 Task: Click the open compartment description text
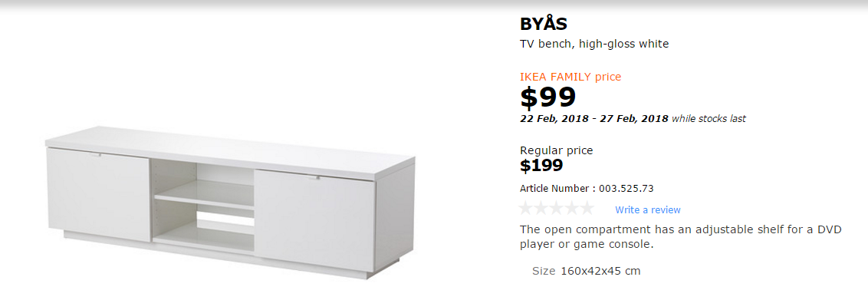click(681, 236)
